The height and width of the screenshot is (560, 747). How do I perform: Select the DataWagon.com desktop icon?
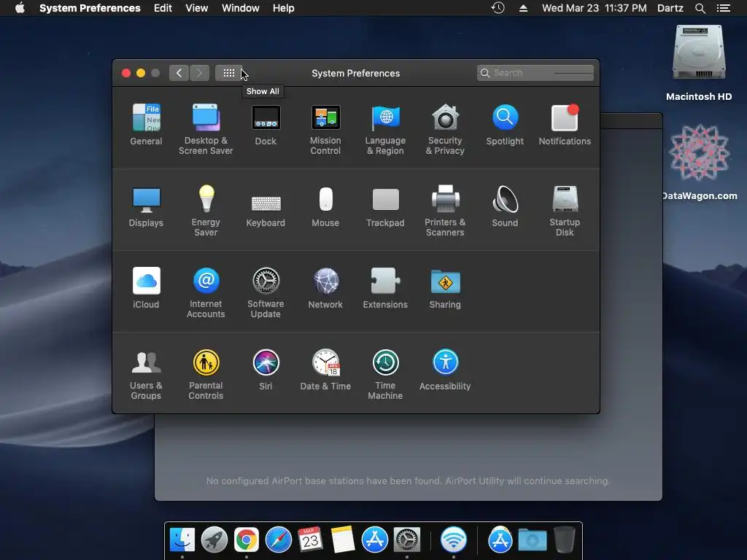(699, 162)
